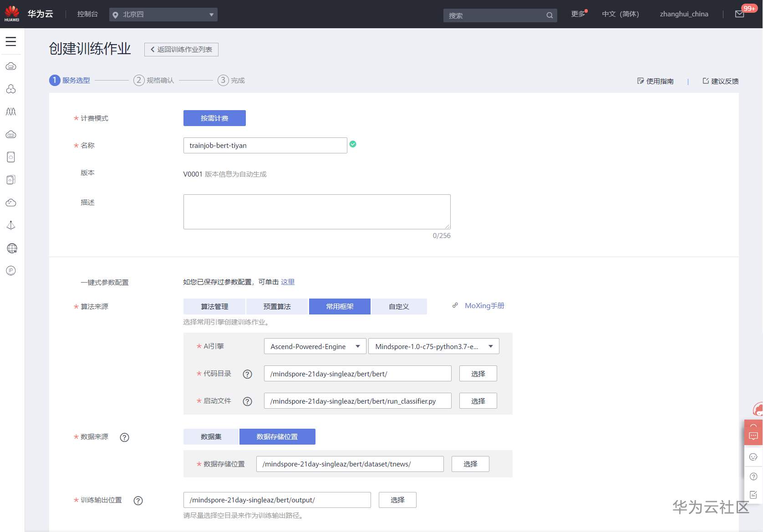Show help for 数据来源

click(x=124, y=437)
